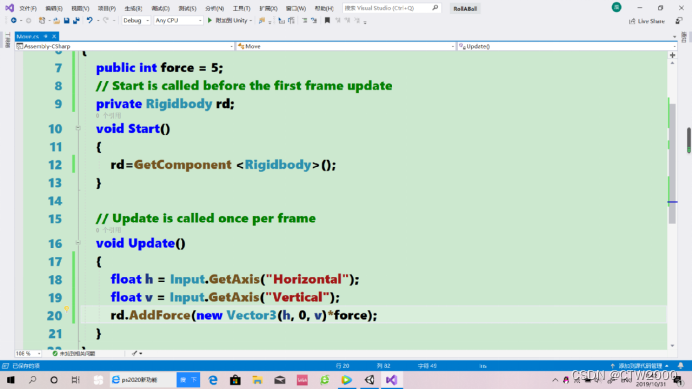The height and width of the screenshot is (390, 693).
Task: Click the Attach to Unity run button
Action: pos(228,20)
